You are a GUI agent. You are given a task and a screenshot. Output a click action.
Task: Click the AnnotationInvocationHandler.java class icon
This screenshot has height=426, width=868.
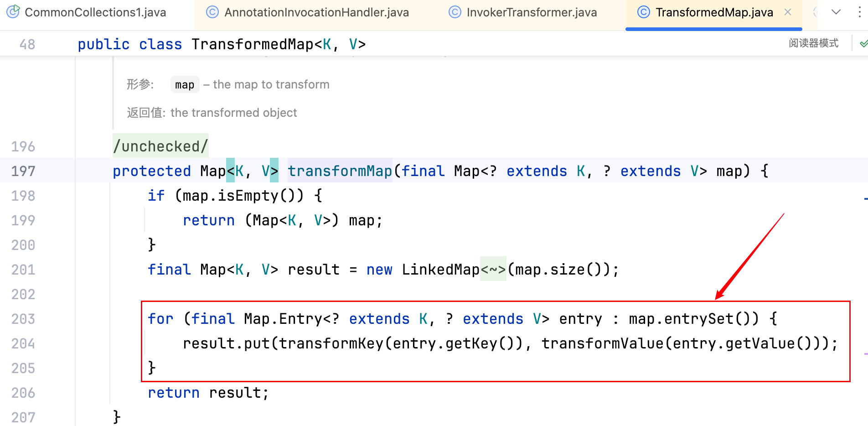[212, 12]
